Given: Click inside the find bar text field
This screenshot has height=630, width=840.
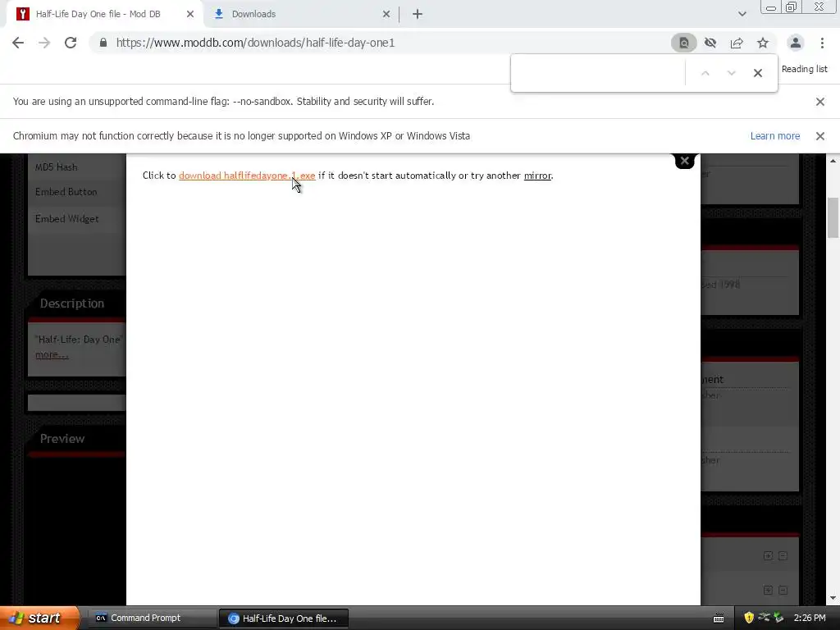Looking at the screenshot, I should click(x=599, y=73).
